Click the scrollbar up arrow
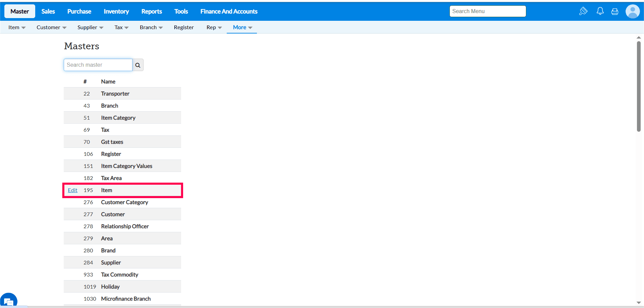Screen dimensions: 644x308 (639, 38)
